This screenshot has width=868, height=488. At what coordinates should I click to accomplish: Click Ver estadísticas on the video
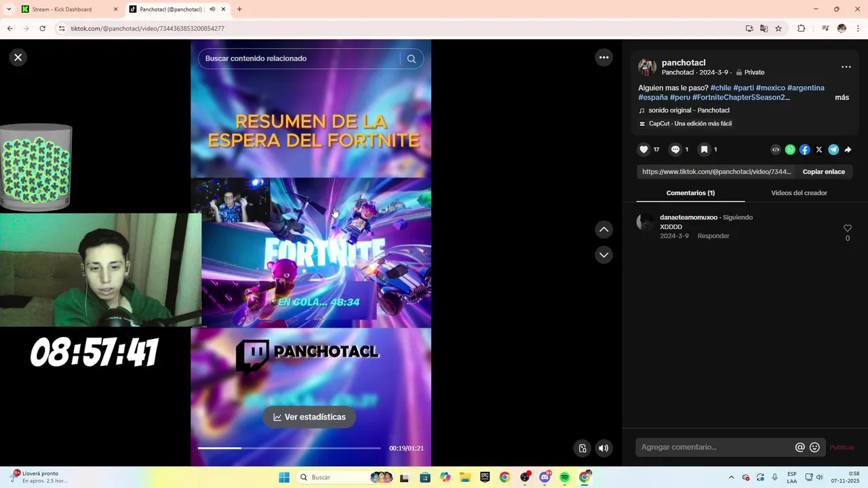point(309,417)
